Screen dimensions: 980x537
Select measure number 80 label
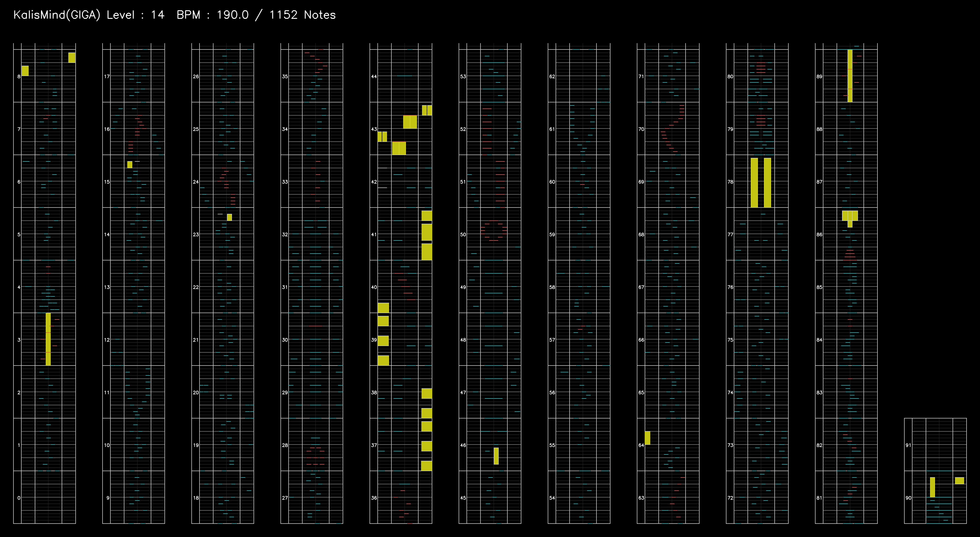[730, 76]
